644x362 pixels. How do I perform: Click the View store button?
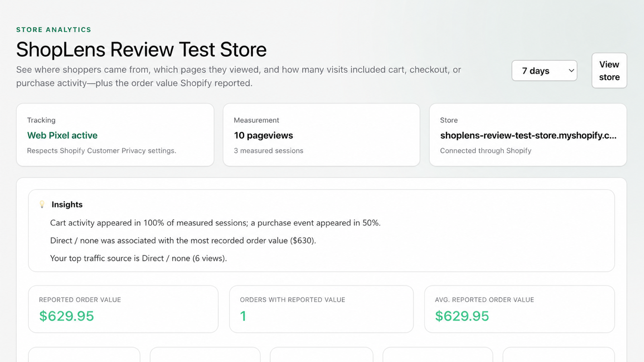[609, 71]
